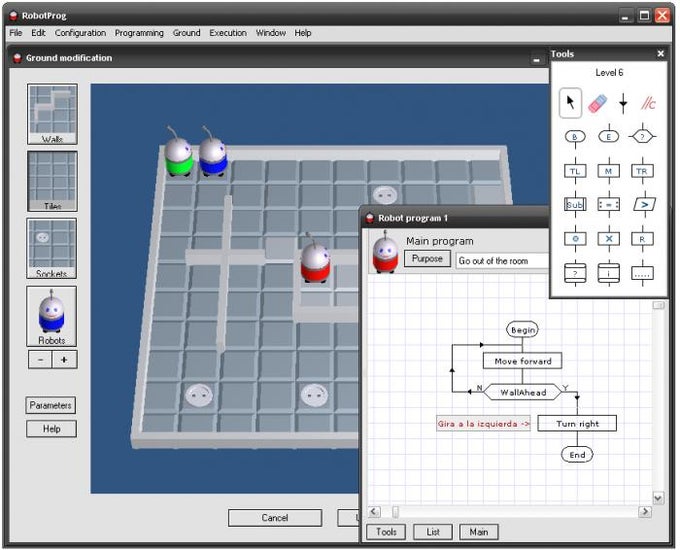Open the Edit menu

[38, 33]
